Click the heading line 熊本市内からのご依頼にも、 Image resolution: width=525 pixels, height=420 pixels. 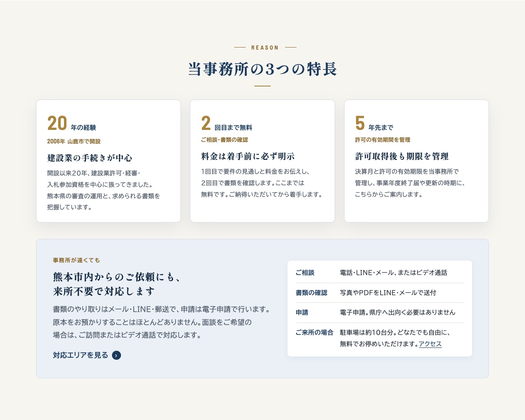pos(117,277)
